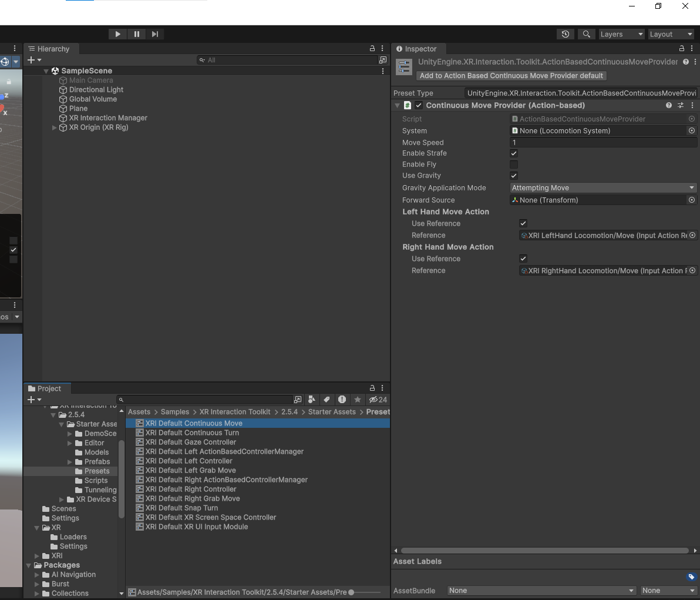This screenshot has height=600, width=700.
Task: Select the Directional Light object
Action: (96, 90)
